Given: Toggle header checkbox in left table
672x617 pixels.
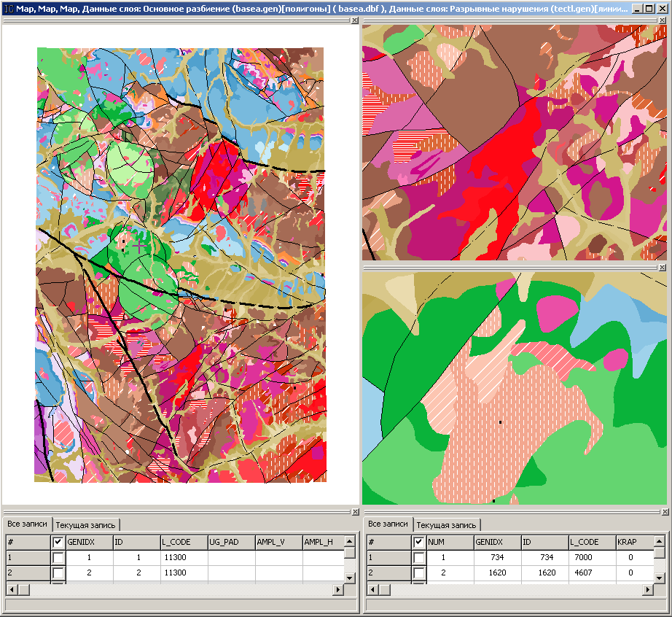Looking at the screenshot, I should pos(58,543).
